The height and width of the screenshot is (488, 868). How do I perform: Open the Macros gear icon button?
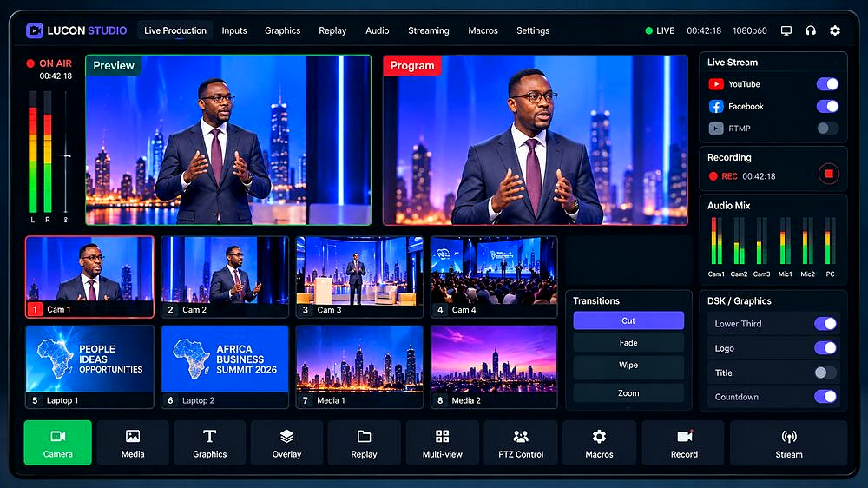[599, 443]
